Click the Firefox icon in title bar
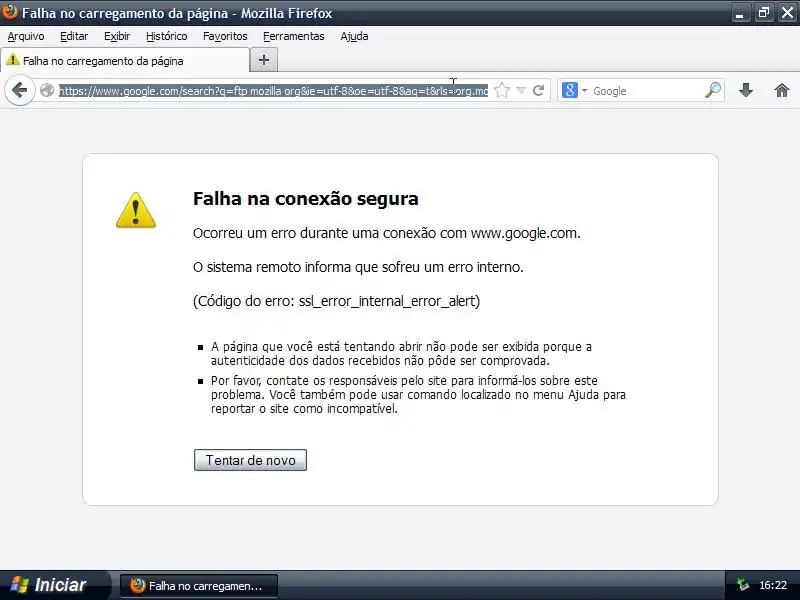The height and width of the screenshot is (600, 800). [9, 12]
